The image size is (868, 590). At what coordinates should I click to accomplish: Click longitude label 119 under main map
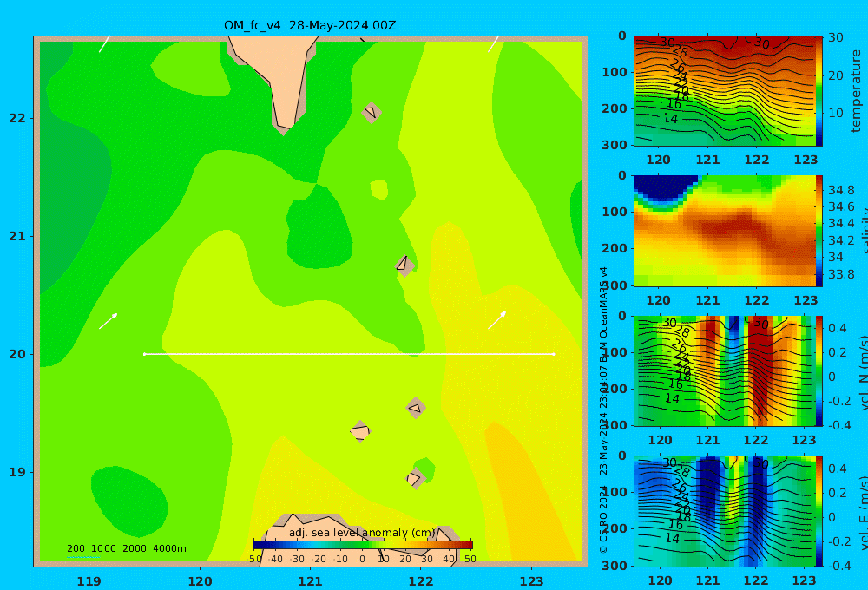89,581
